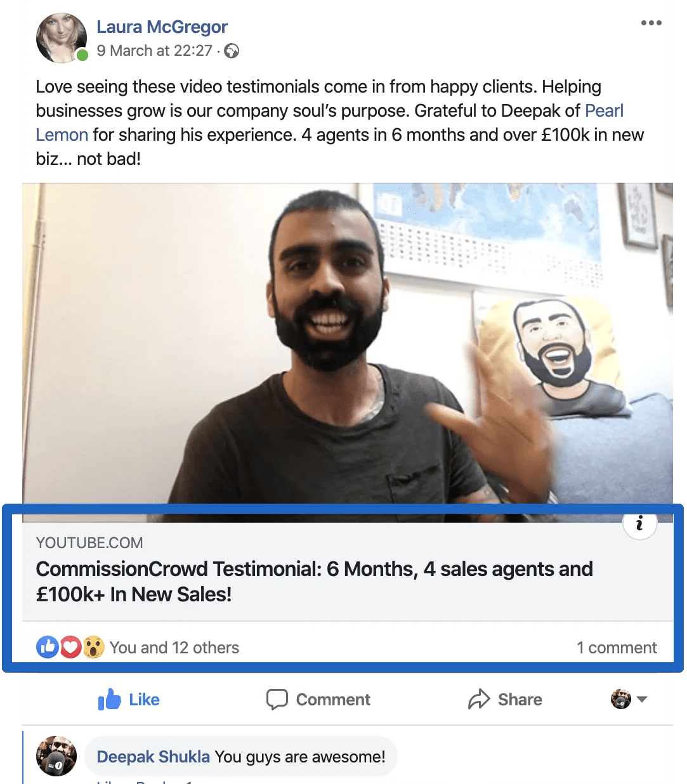Screen dimensions: 687x784
Task: Click the Comment speech bubble icon
Action: tap(277, 699)
